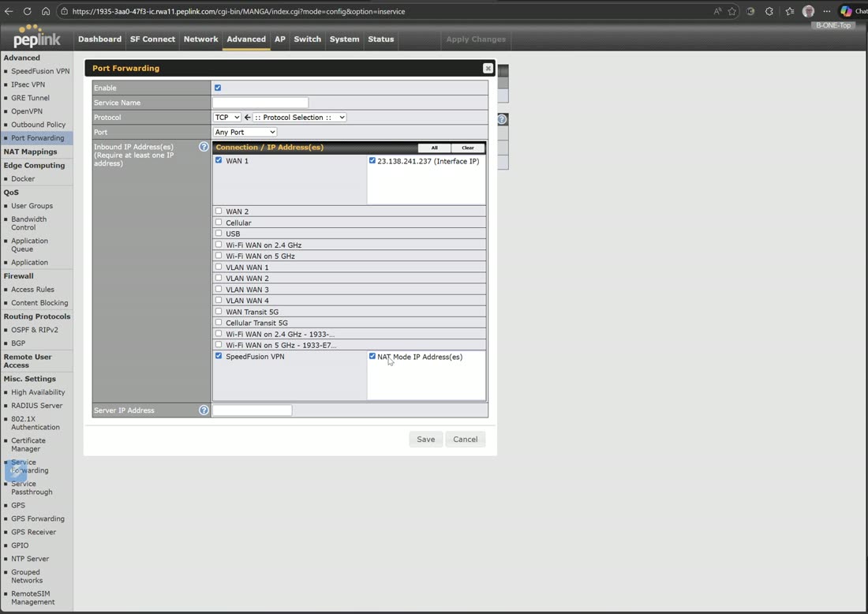Click Apply Changes in the top bar

476,39
